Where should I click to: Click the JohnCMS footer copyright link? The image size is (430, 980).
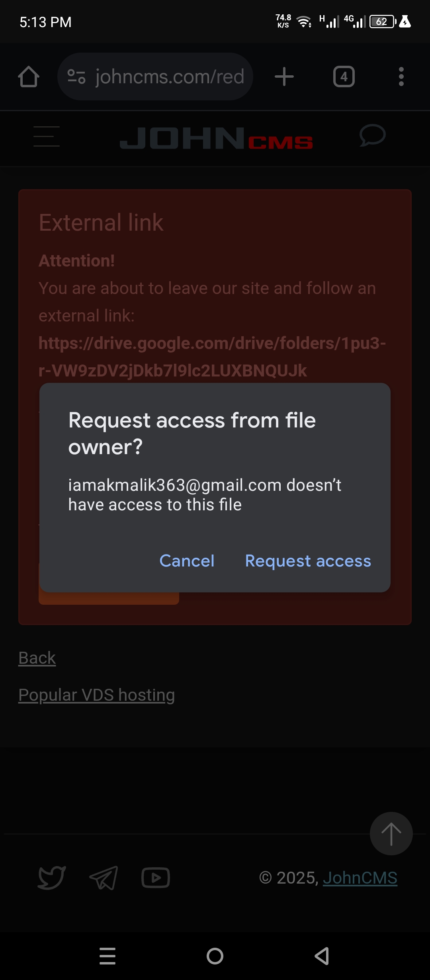click(x=360, y=878)
